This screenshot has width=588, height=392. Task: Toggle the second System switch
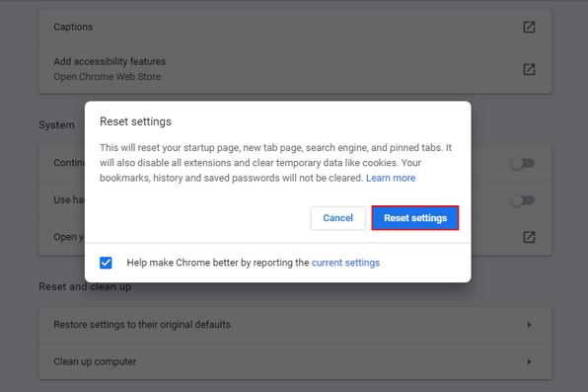(523, 200)
